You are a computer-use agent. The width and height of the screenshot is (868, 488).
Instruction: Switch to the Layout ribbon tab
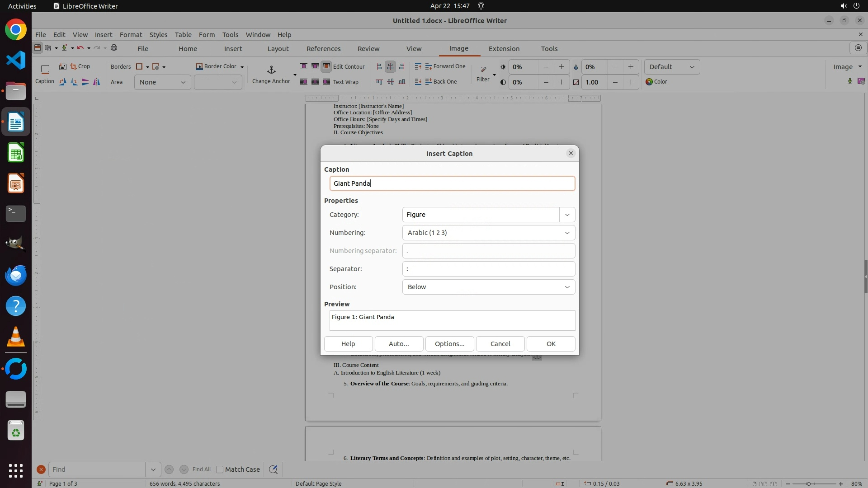278,49
